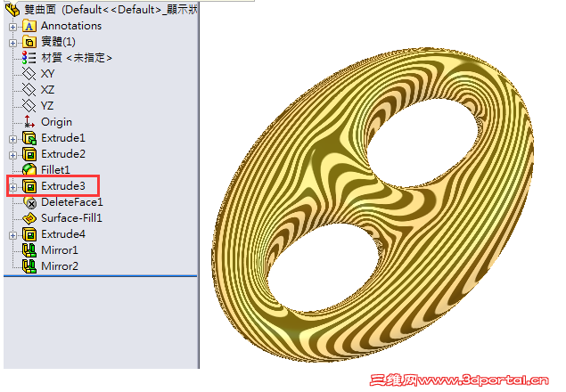
Task: Expand the Extrude4 feature
Action: pyautogui.click(x=12, y=235)
